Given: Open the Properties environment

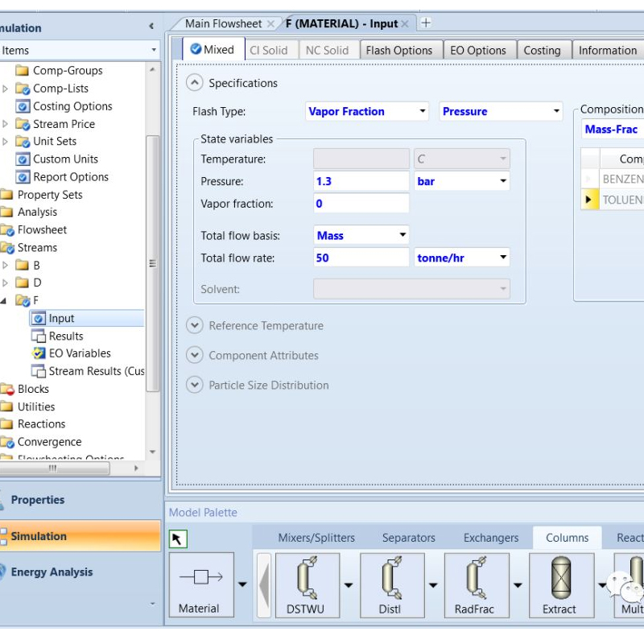Looking at the screenshot, I should [38, 500].
